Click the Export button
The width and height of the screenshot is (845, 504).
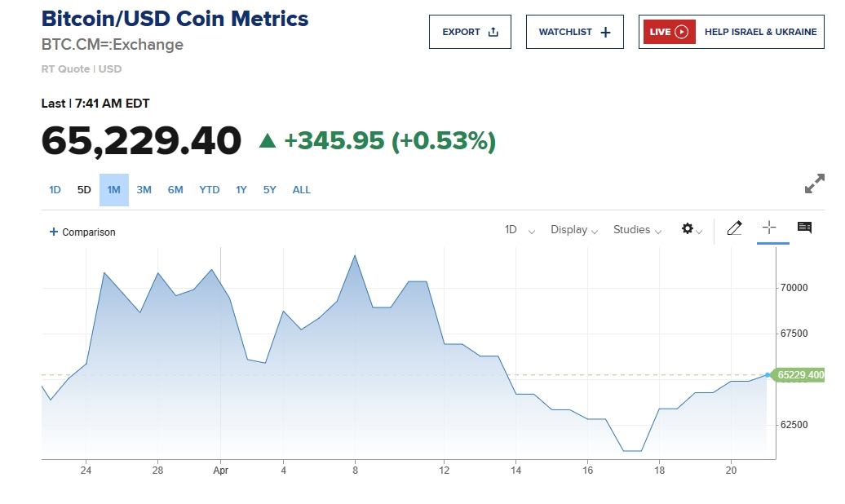pyautogui.click(x=470, y=32)
